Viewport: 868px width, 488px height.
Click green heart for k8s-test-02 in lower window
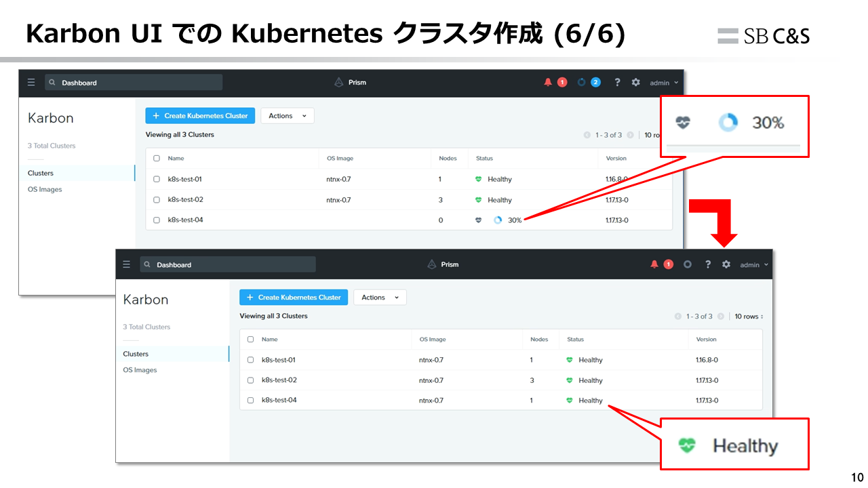570,380
